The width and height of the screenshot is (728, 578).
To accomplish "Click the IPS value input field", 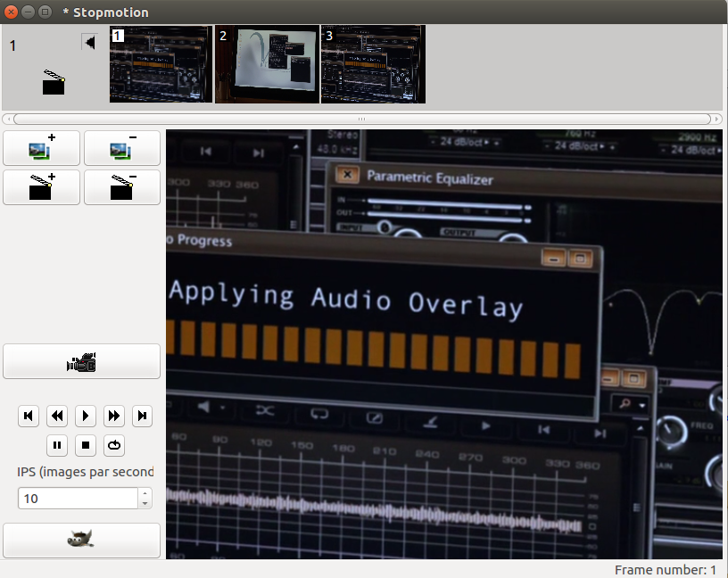I will click(x=78, y=498).
